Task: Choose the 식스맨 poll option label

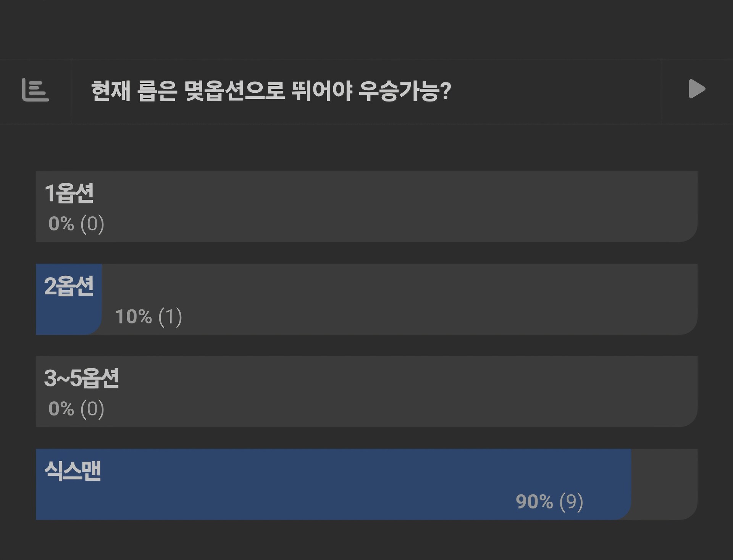Action: (73, 471)
